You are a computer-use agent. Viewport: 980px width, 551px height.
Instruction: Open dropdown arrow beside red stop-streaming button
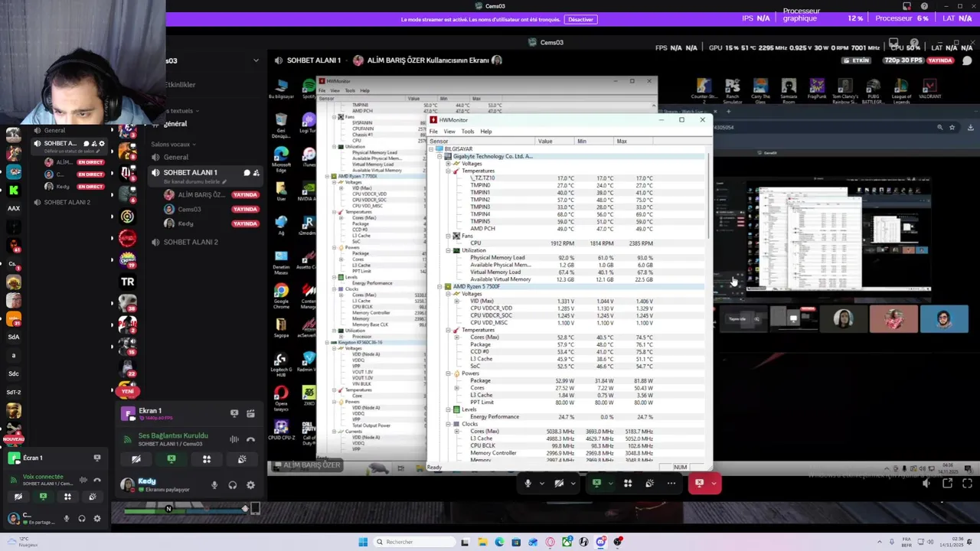click(714, 483)
